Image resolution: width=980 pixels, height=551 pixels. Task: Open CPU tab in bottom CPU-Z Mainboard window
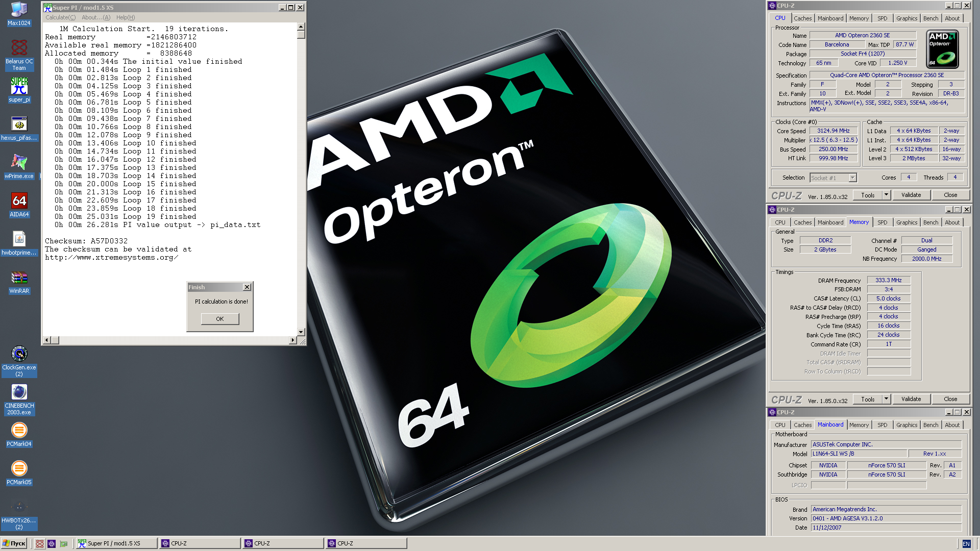[x=780, y=425]
